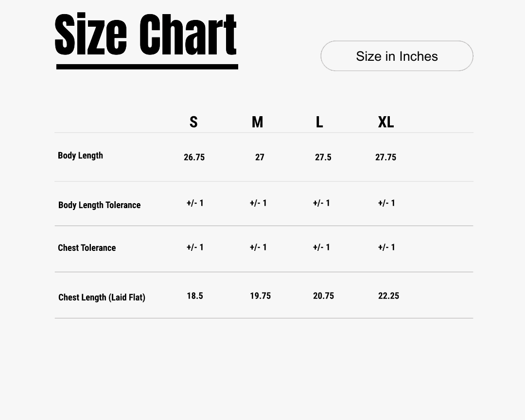Image resolution: width=525 pixels, height=420 pixels.
Task: Click the 26.75 body length value
Action: 194,157
